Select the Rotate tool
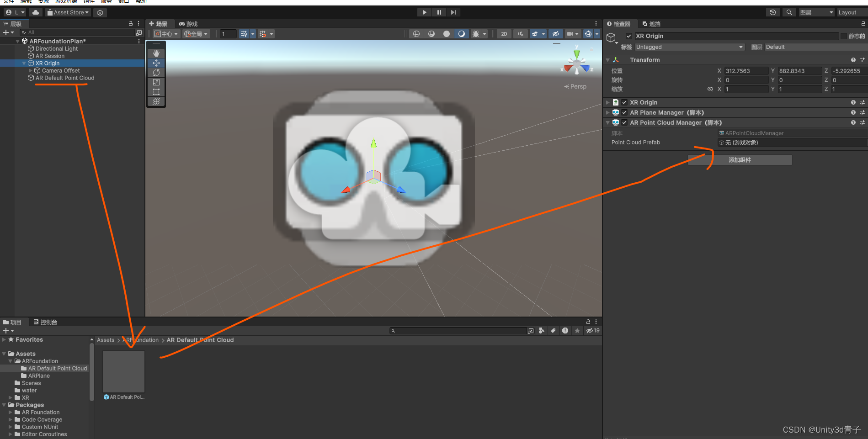868x439 pixels. pos(156,73)
